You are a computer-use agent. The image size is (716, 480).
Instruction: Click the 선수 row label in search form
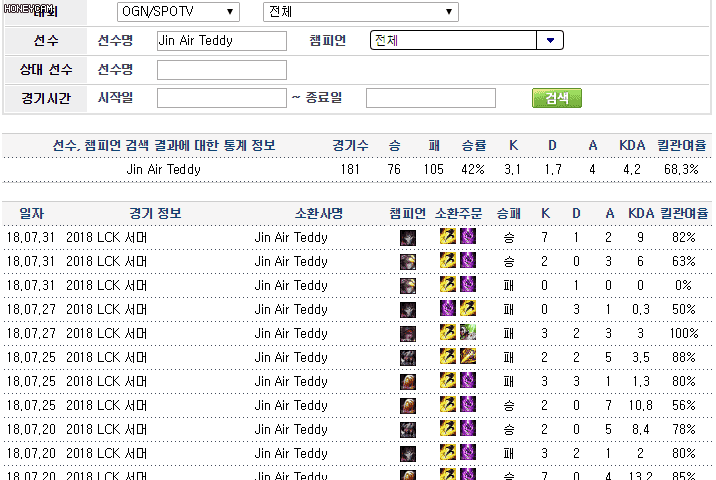pos(46,41)
